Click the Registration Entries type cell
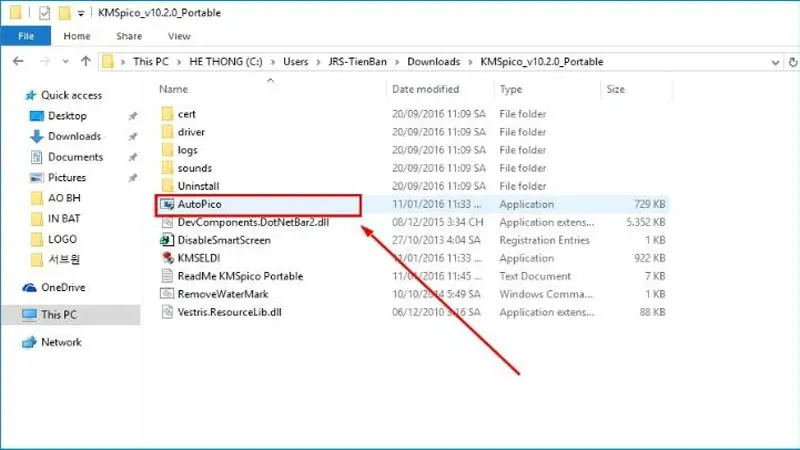This screenshot has width=800, height=450. pos(544,240)
